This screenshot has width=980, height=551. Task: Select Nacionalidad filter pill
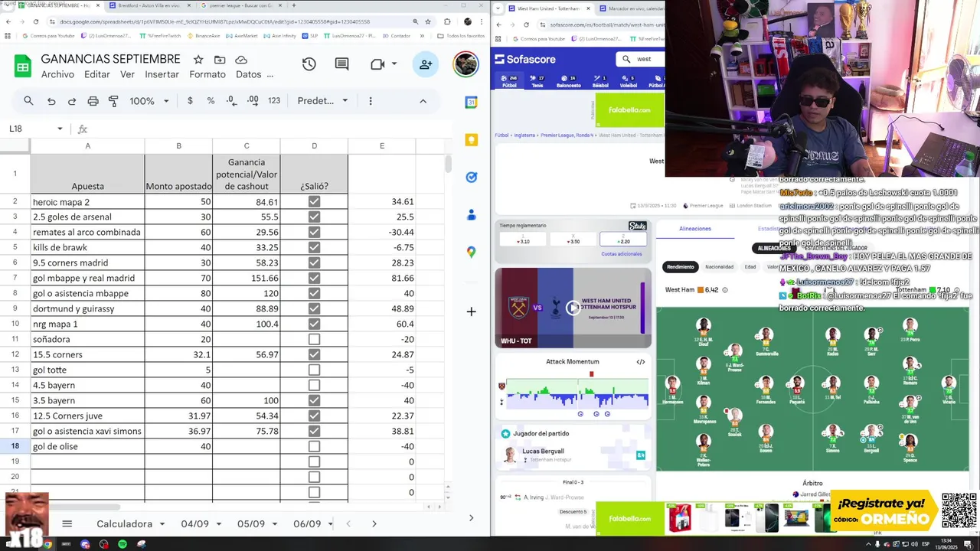[x=719, y=267]
